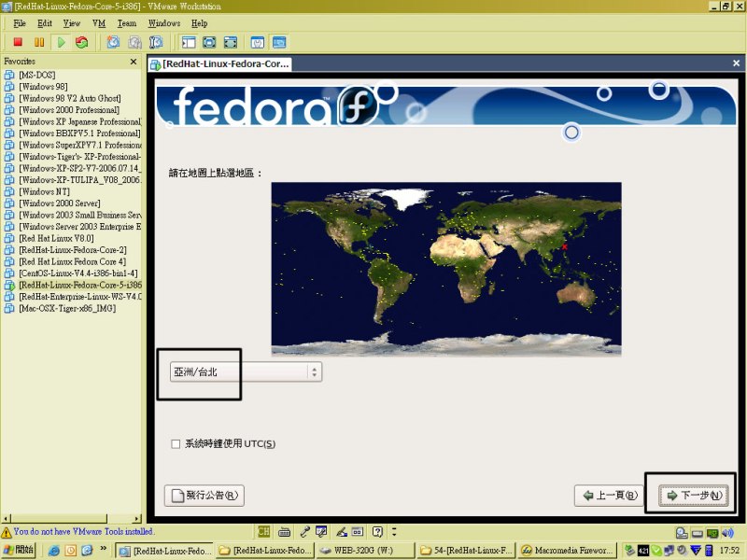
Task: Click the green Power On play icon
Action: coord(61,42)
